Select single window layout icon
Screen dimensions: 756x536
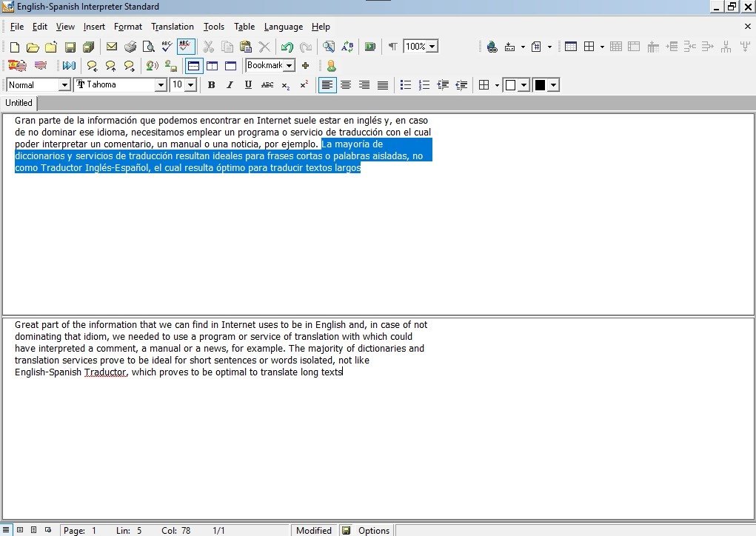[x=230, y=66]
